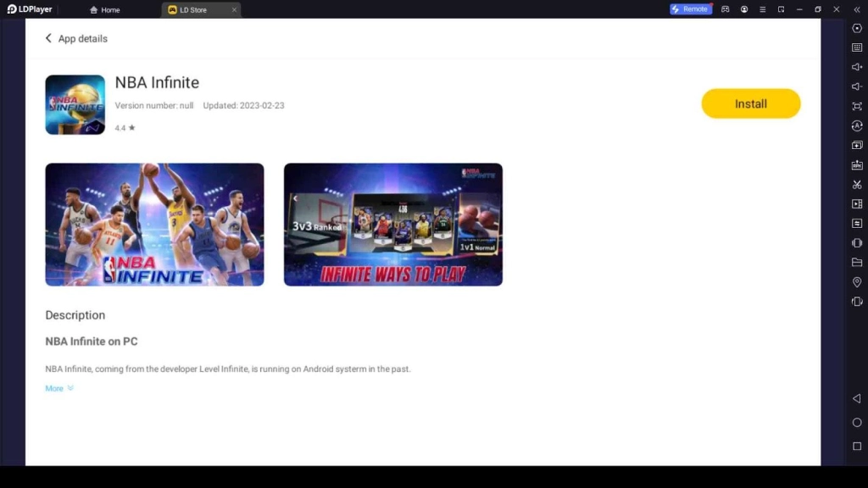Open the keyboard mapping icon in sidebar
The width and height of the screenshot is (868, 488).
(x=857, y=47)
